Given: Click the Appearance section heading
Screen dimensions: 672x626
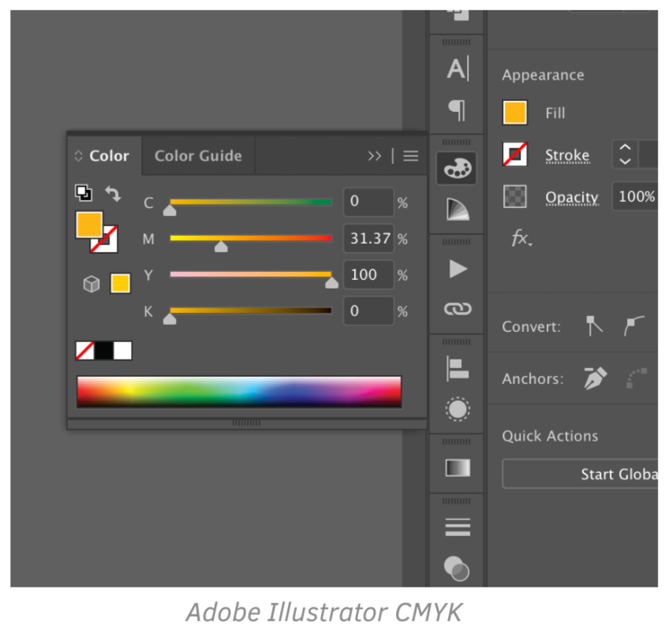Looking at the screenshot, I should coord(543,75).
